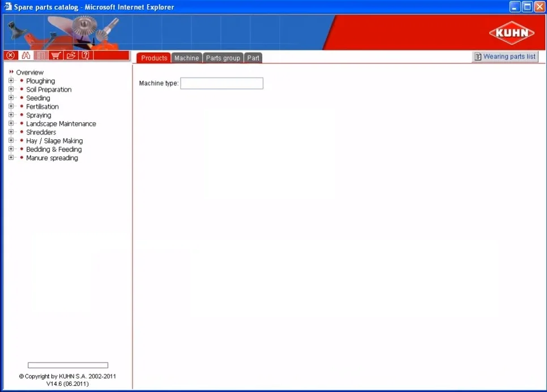Open the question mark help icon

tap(86, 55)
